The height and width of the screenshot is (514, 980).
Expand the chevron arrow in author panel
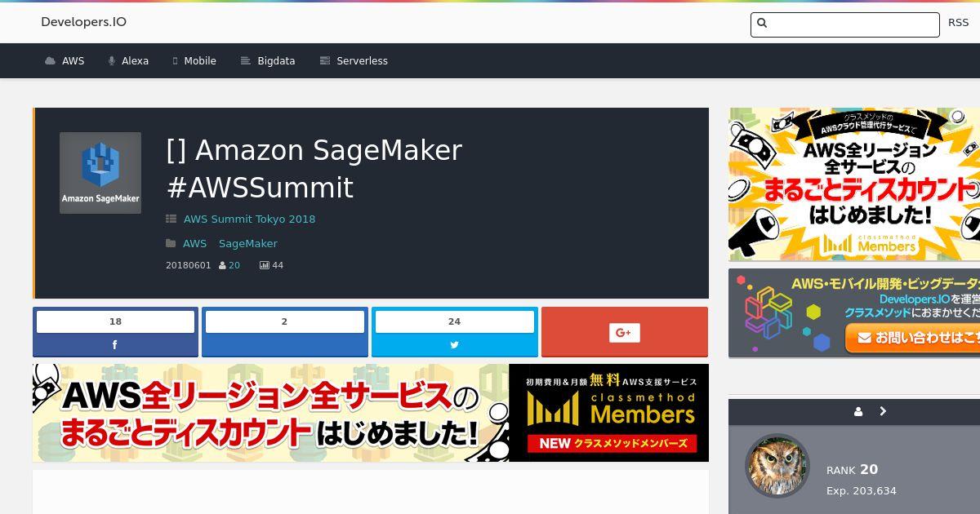coord(883,411)
